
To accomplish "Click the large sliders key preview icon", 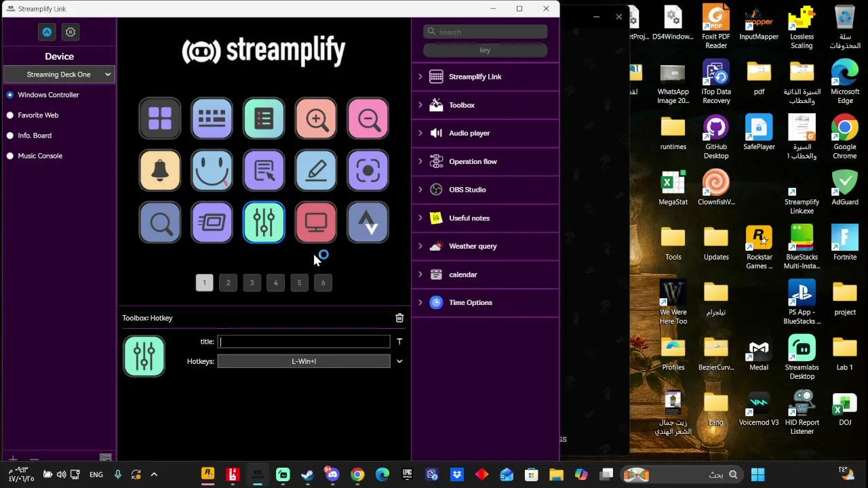I will tap(144, 356).
